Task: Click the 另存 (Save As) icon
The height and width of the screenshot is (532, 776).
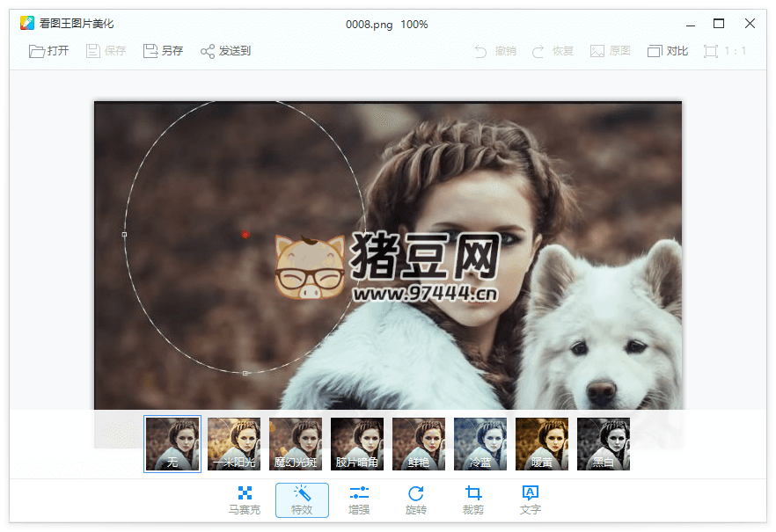Action: click(x=150, y=51)
